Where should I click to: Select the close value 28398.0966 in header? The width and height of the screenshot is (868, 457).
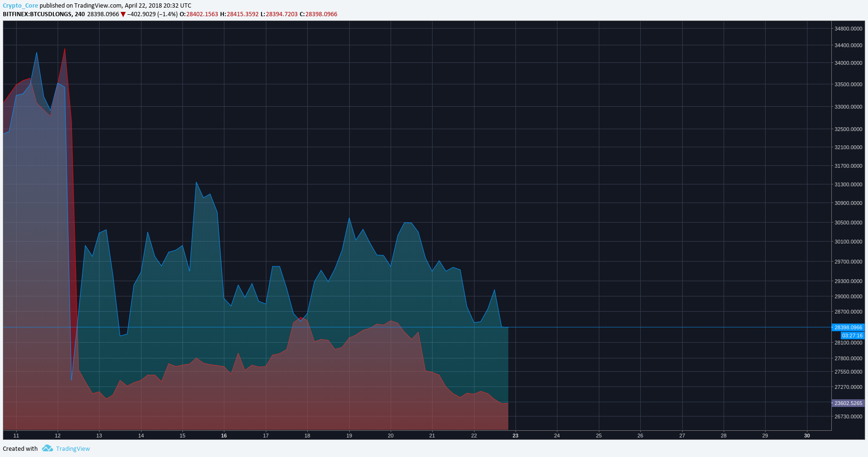click(x=321, y=14)
